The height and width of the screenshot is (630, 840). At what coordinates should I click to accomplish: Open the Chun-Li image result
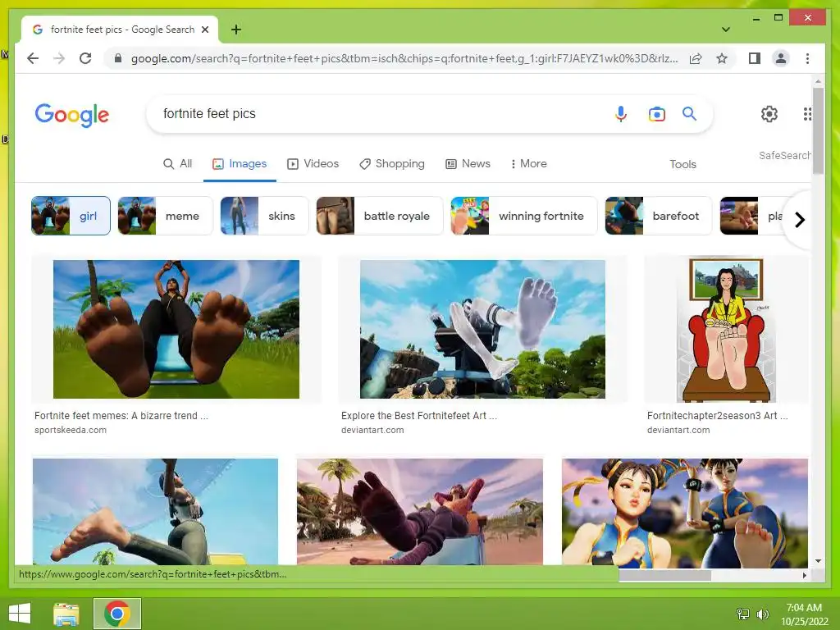pyautogui.click(x=685, y=512)
